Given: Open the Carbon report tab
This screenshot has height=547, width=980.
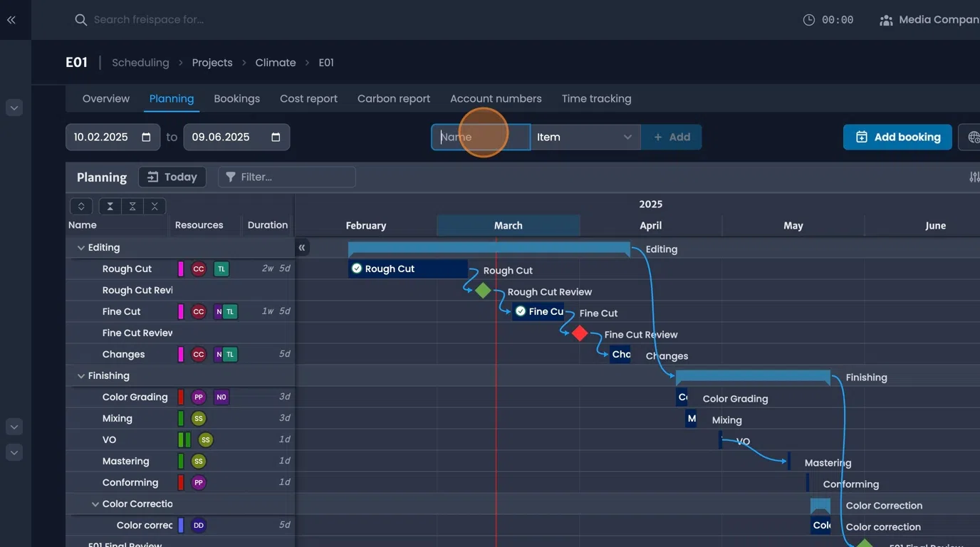Looking at the screenshot, I should pos(393,98).
